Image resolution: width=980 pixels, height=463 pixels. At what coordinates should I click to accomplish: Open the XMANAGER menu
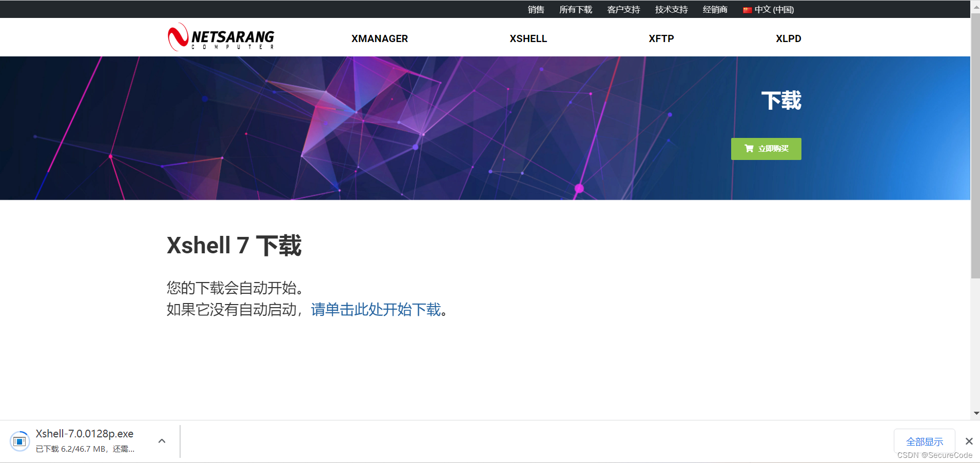pyautogui.click(x=380, y=38)
